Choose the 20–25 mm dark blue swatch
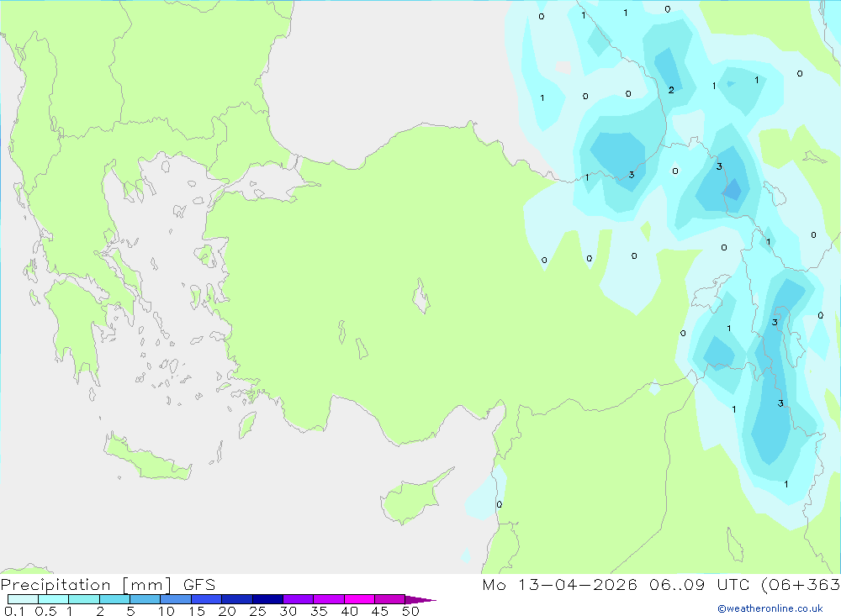 pyautogui.click(x=237, y=599)
